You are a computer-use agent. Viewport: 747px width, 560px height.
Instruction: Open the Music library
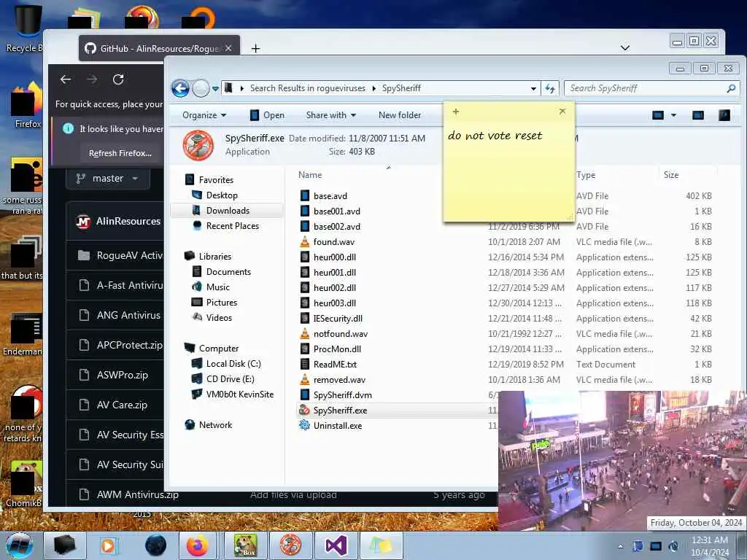pos(217,287)
